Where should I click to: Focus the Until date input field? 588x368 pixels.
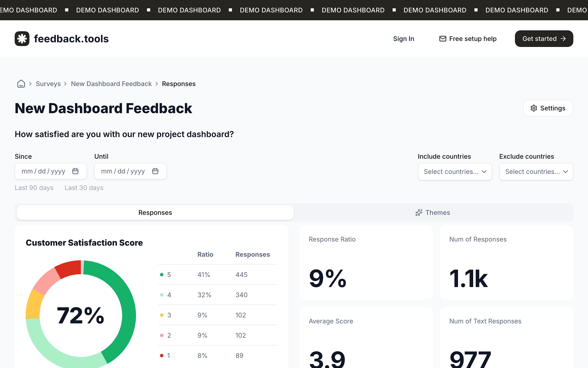click(x=130, y=171)
